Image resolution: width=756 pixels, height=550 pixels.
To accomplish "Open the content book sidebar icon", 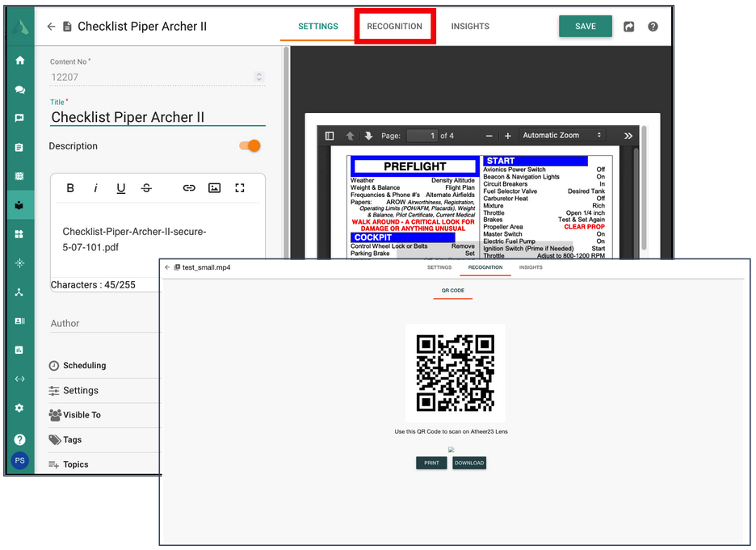I will coord(19,205).
